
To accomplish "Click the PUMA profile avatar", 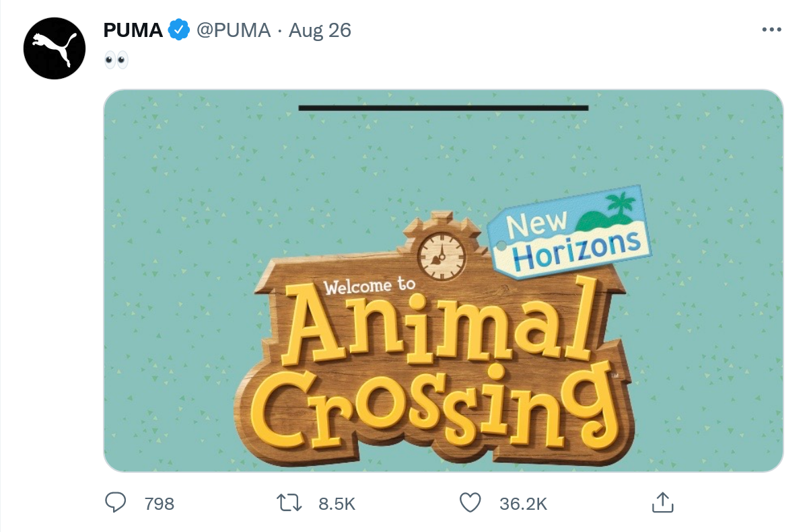I will click(x=55, y=48).
